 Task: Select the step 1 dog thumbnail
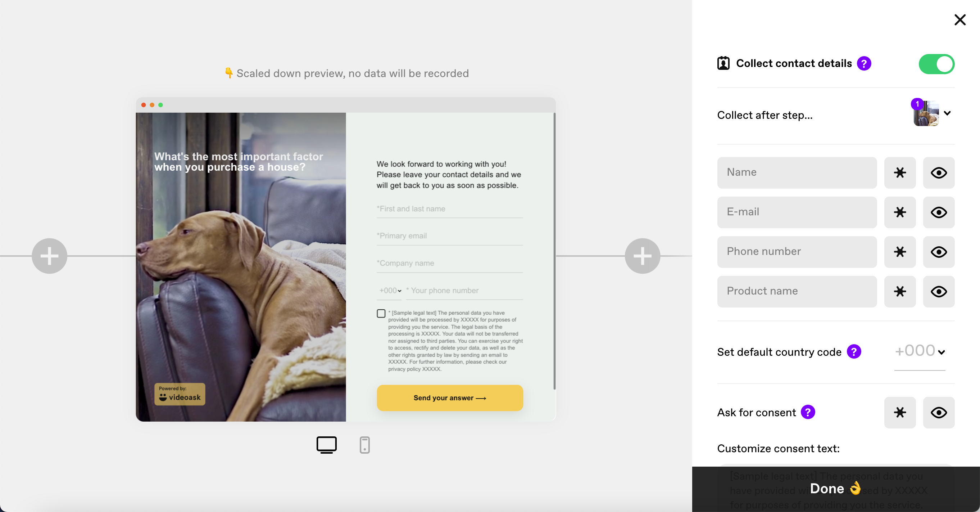click(x=926, y=113)
